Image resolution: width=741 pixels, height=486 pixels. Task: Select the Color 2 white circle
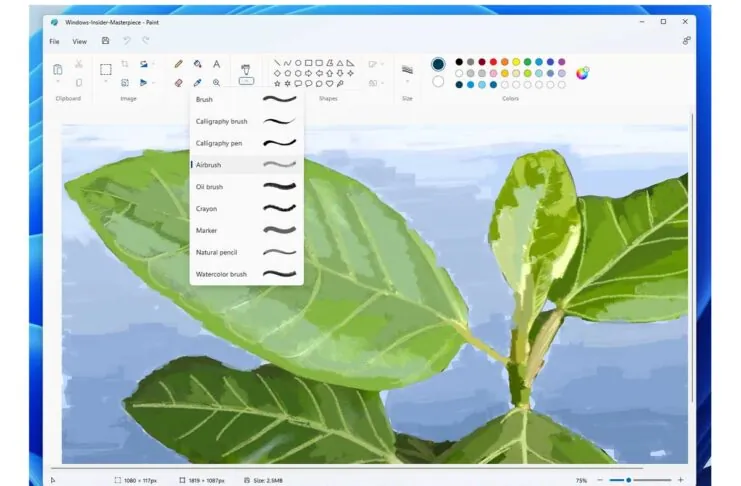coord(438,82)
